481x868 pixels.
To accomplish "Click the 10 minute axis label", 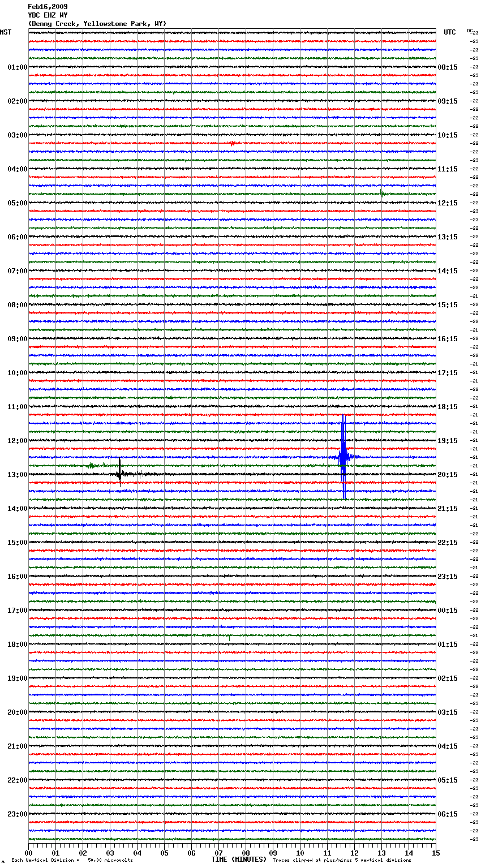I will (300, 853).
